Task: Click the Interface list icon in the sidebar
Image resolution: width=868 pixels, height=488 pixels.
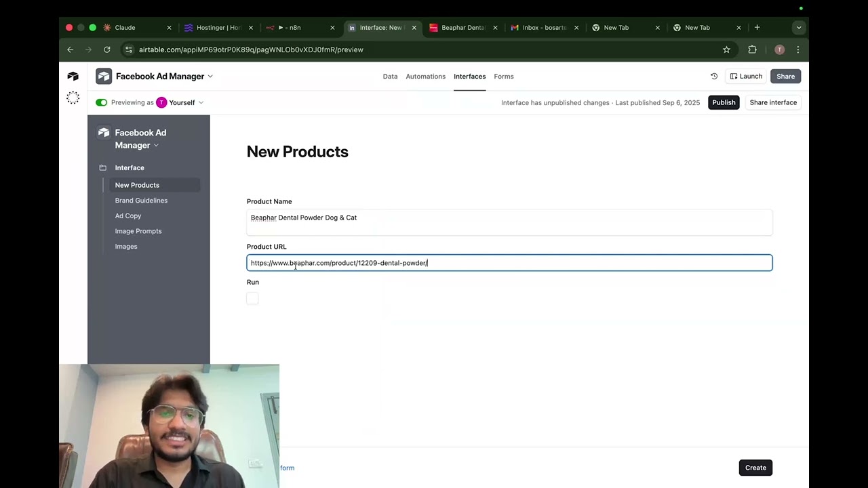Action: [x=102, y=167]
